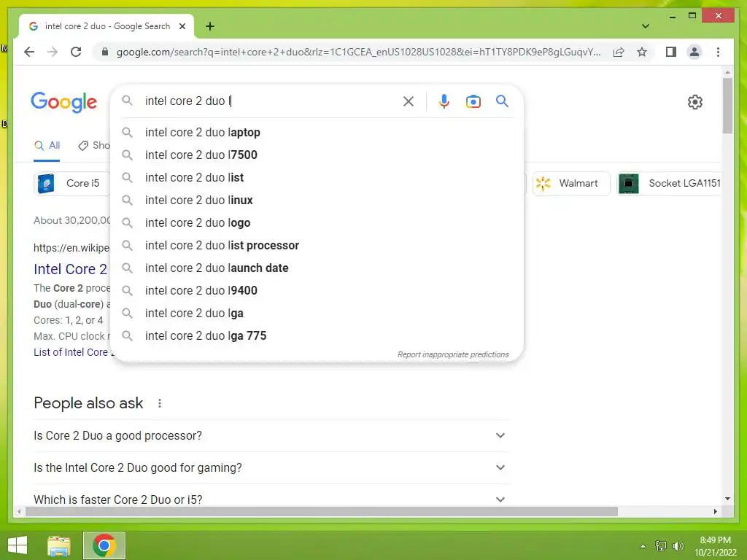Image resolution: width=747 pixels, height=560 pixels.
Task: Select suggestion 'list processor'
Action: click(317, 245)
